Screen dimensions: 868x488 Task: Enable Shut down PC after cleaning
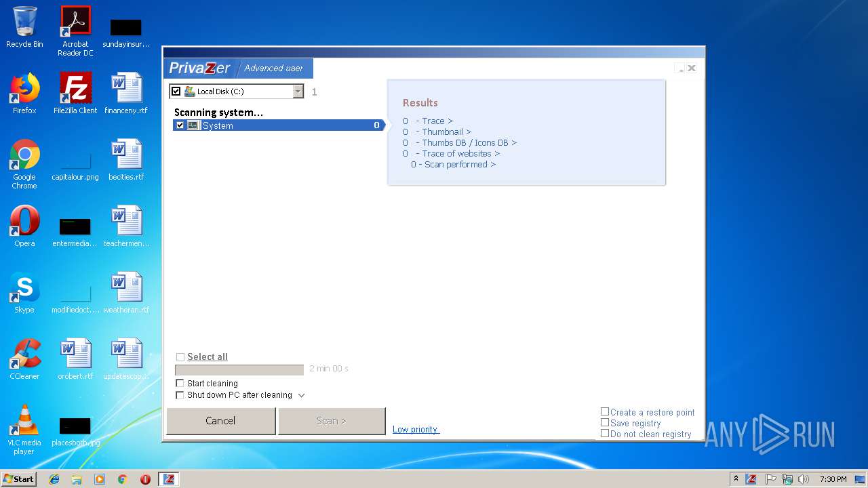pyautogui.click(x=180, y=395)
